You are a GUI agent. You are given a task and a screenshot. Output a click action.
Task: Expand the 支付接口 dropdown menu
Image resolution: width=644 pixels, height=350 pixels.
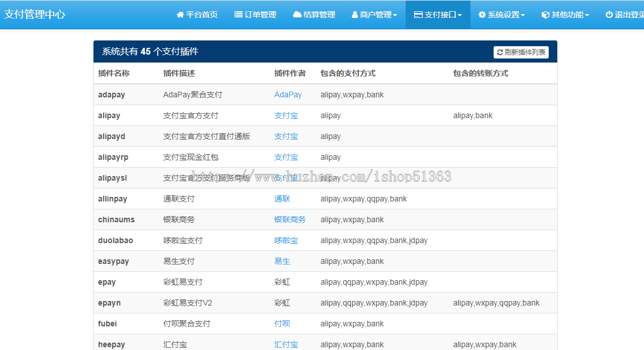[438, 15]
